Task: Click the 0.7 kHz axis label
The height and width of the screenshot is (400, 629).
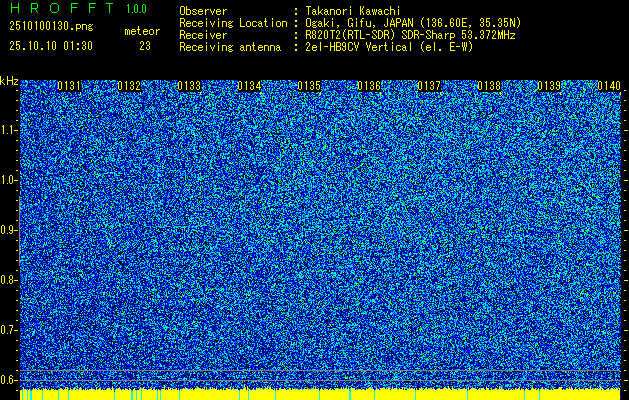Action: [8, 330]
